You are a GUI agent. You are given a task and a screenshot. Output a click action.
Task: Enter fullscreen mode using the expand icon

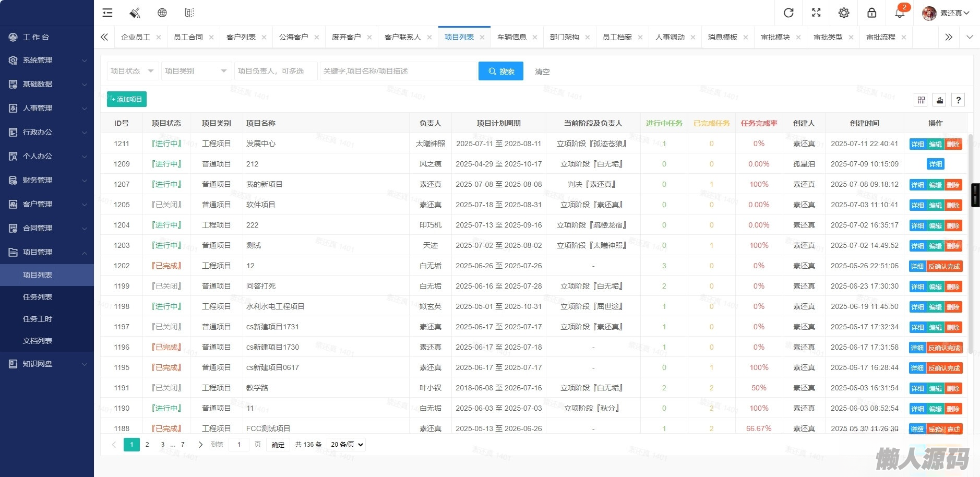click(816, 13)
